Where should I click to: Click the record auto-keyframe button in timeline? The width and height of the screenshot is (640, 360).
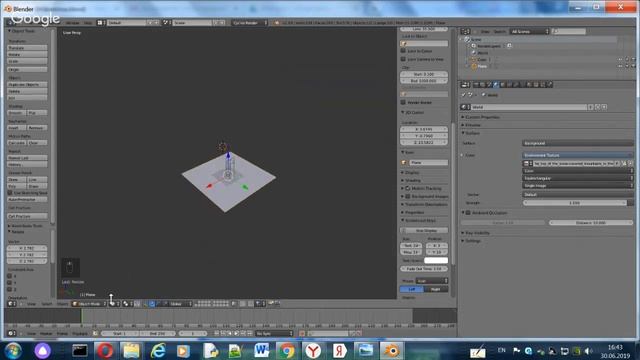pyautogui.click(x=302, y=333)
